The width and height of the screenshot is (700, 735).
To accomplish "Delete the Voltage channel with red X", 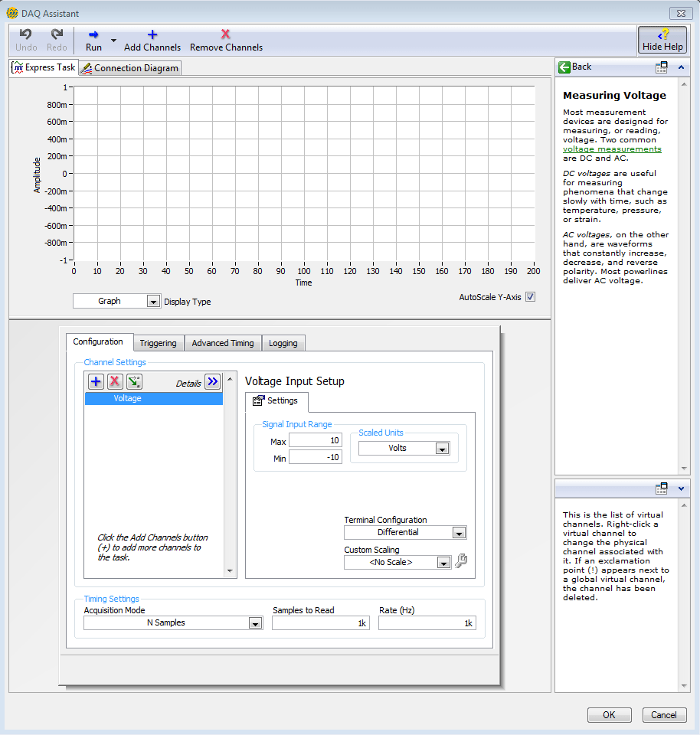I will point(114,381).
